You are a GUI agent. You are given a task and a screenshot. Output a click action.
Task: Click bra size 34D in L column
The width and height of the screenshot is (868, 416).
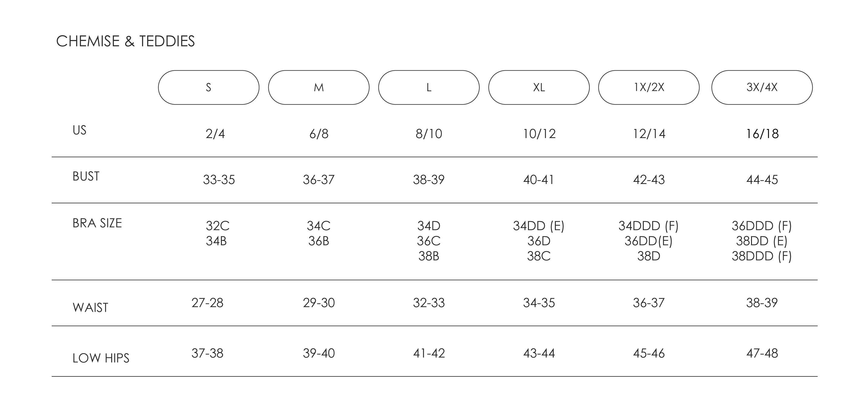click(x=429, y=225)
